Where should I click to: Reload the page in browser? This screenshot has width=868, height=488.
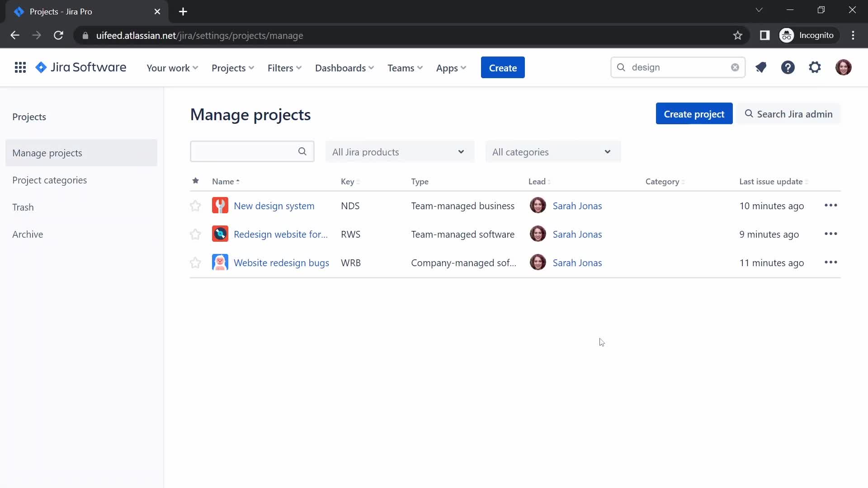coord(58,35)
